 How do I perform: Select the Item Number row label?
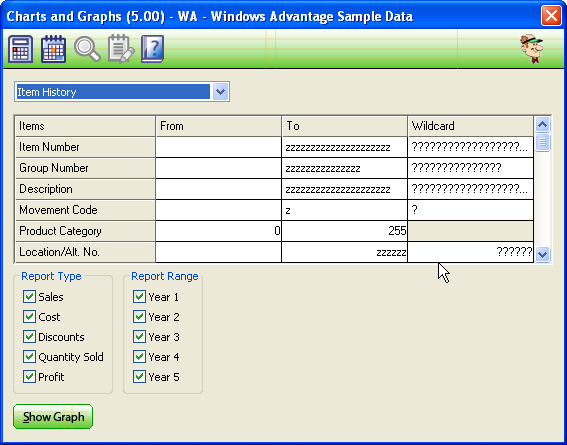85,147
